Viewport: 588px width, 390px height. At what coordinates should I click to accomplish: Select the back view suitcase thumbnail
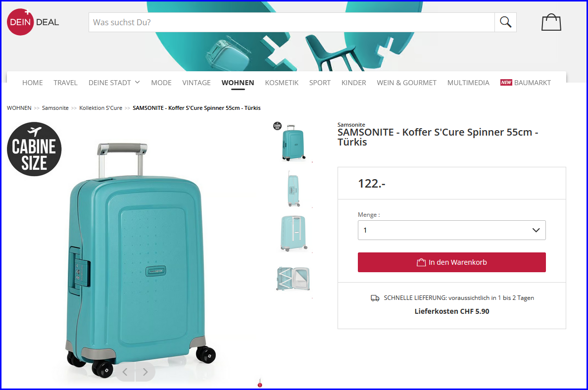tap(294, 233)
